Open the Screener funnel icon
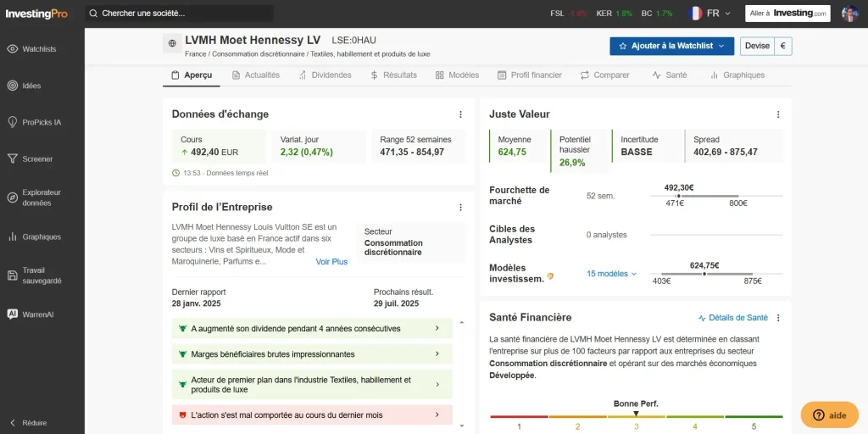Screen dimensions: 868x434 coord(12,159)
